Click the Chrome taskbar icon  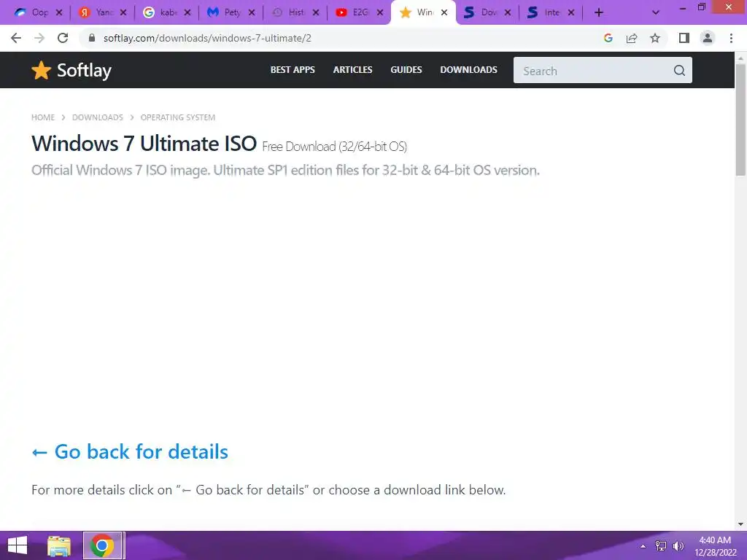tap(102, 545)
